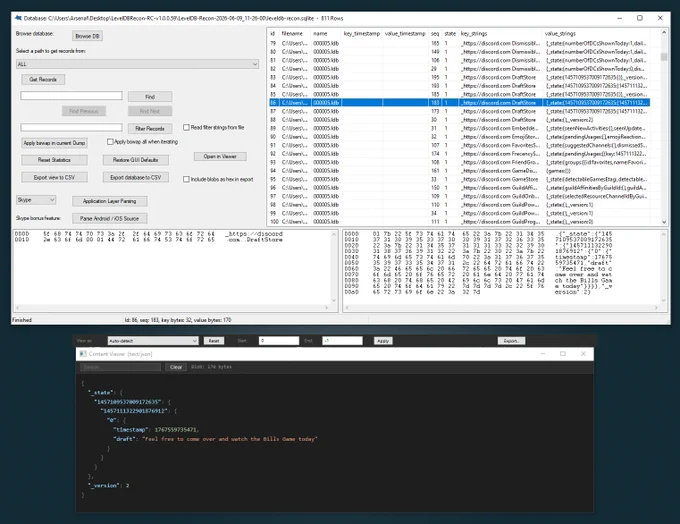Click the Clear button in Content Viewer
This screenshot has height=524, width=680.
(176, 367)
